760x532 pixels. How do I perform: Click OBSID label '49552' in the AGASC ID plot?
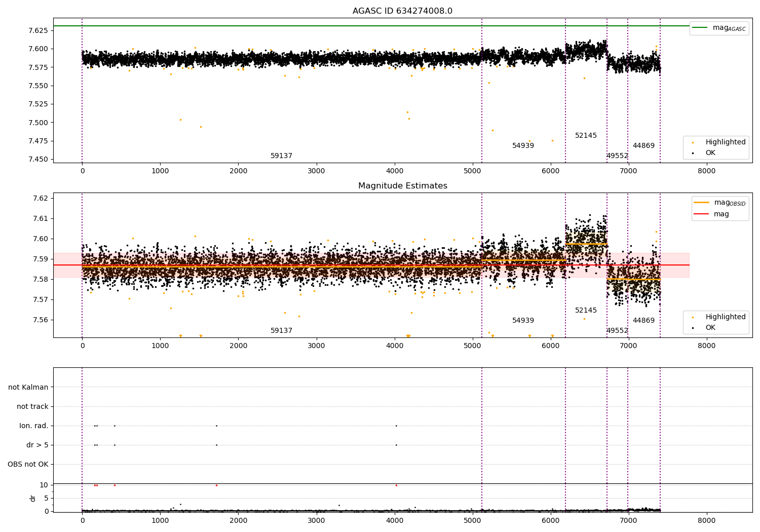[x=617, y=156]
